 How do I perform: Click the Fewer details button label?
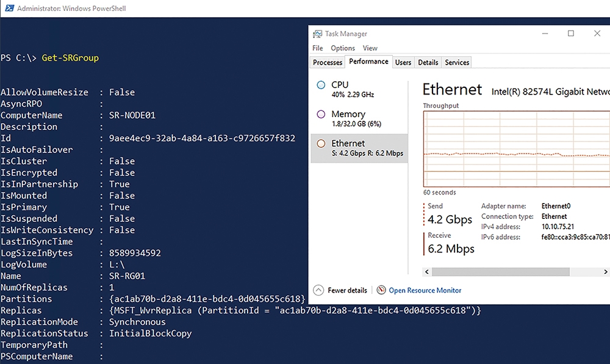(347, 290)
